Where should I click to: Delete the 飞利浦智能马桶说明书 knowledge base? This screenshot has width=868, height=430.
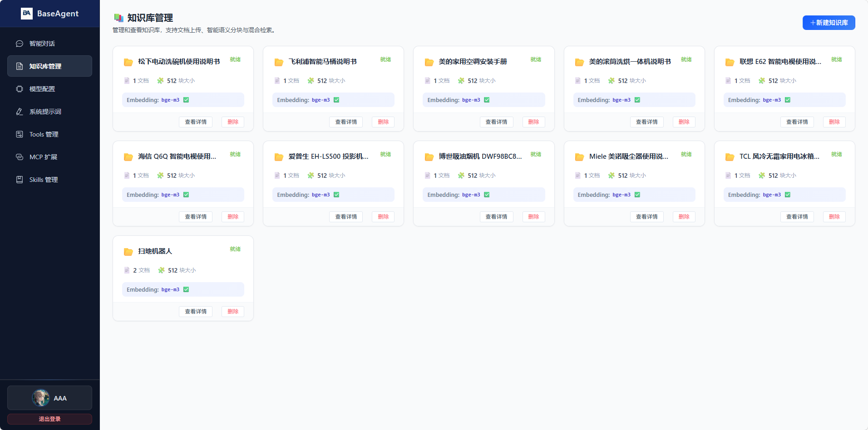point(383,122)
